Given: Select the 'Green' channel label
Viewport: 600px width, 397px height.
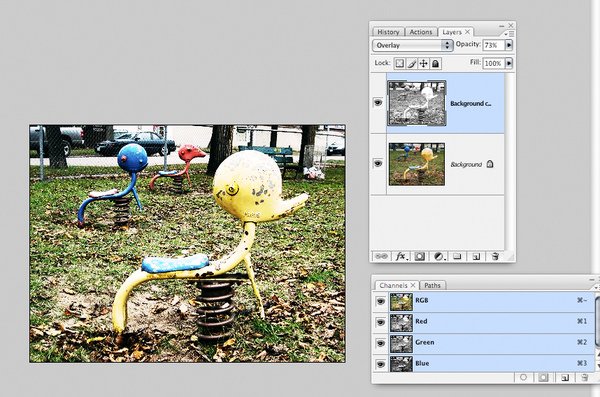Looking at the screenshot, I should tap(425, 342).
